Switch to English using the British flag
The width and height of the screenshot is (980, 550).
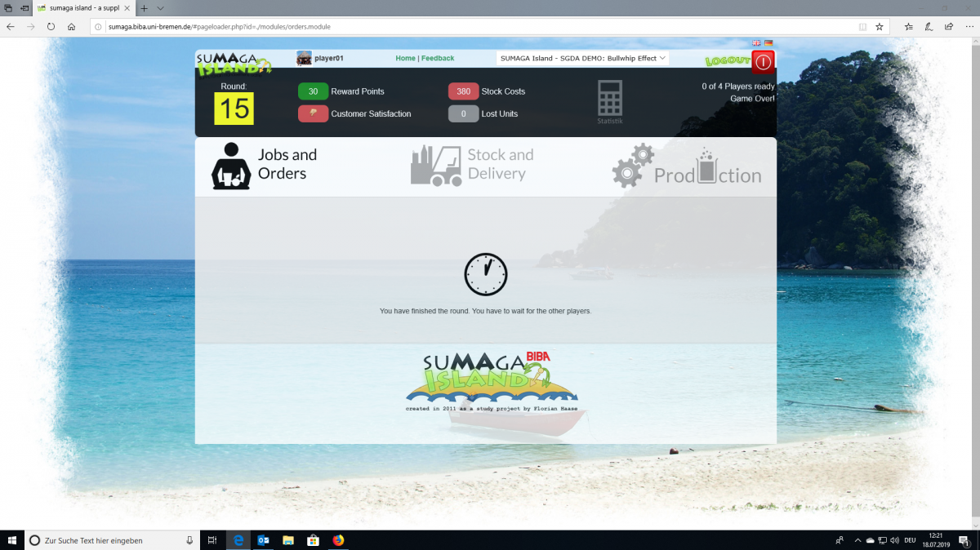tap(756, 43)
